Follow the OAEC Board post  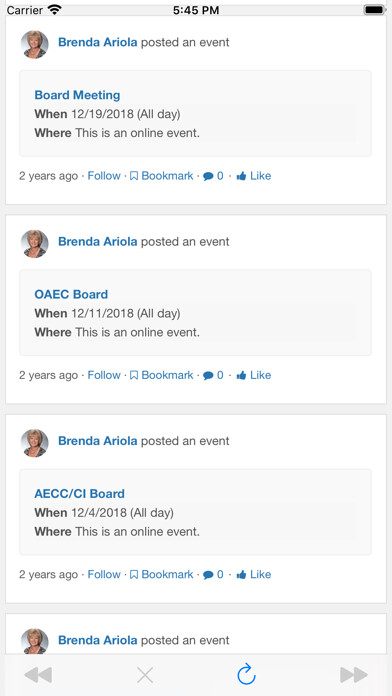[x=104, y=375]
